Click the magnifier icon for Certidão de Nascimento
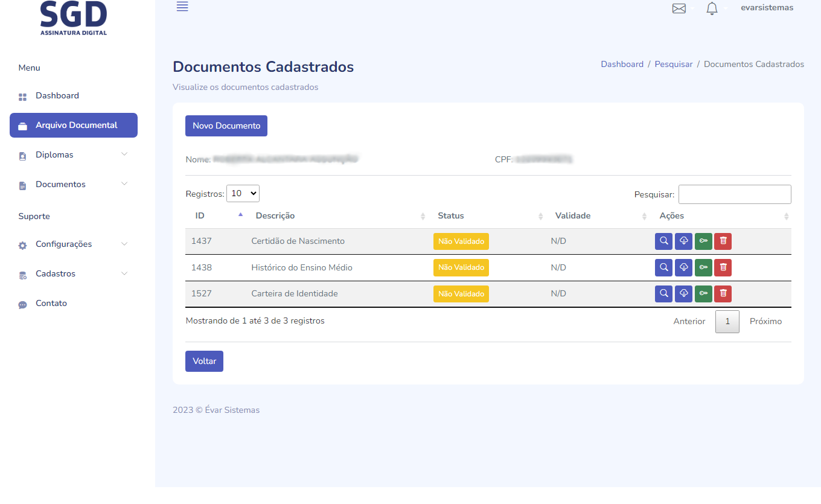 (x=663, y=241)
